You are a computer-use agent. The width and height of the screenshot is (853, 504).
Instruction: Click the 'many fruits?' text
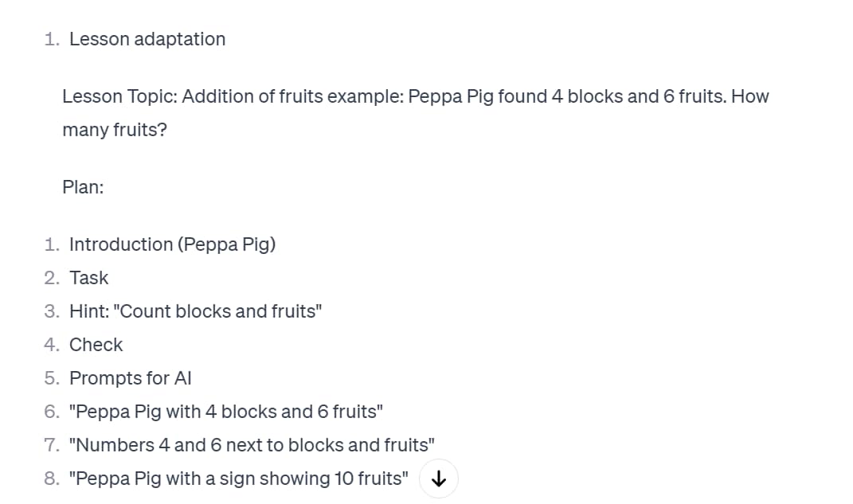[x=115, y=130]
